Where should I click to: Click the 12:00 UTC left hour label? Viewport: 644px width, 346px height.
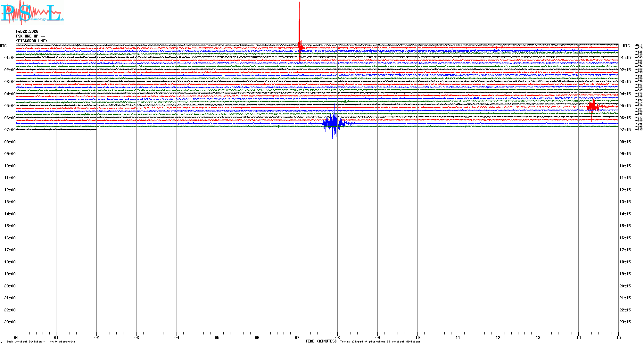[x=10, y=190]
